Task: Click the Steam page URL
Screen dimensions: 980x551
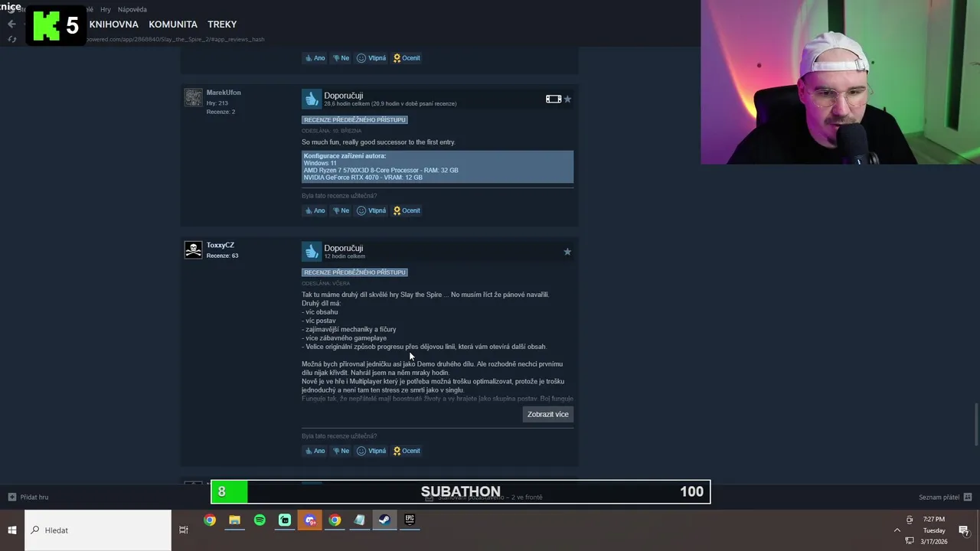Action: coord(175,39)
